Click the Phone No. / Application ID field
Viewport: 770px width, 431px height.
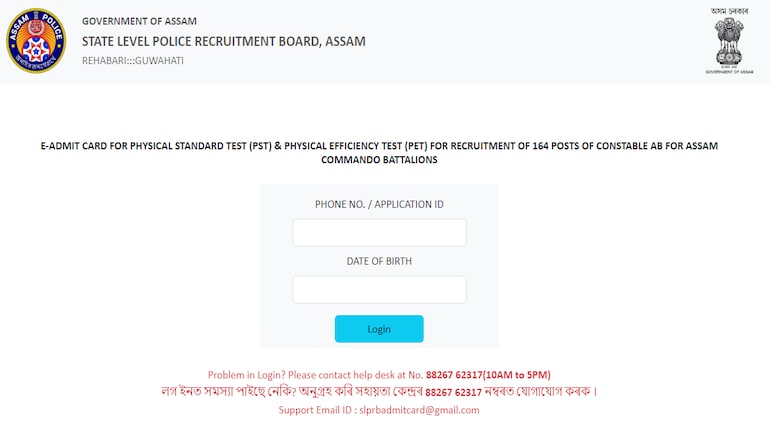pyautogui.click(x=379, y=233)
